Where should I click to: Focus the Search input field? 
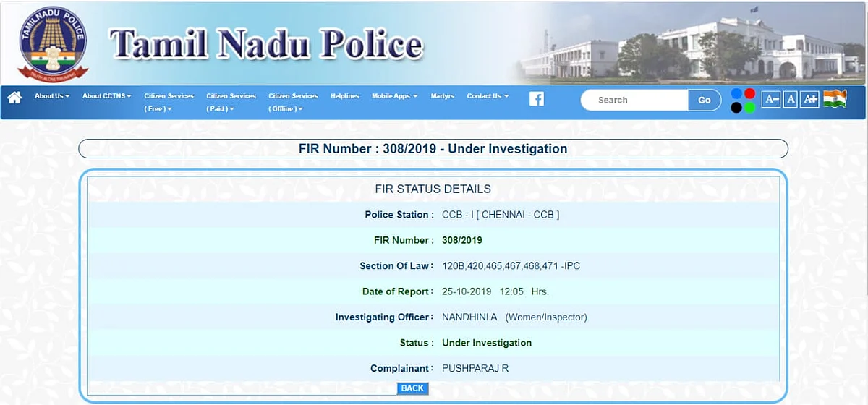[634, 101]
